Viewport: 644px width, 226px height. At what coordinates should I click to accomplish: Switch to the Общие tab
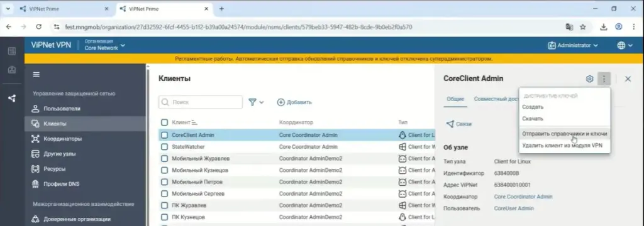[x=455, y=99]
